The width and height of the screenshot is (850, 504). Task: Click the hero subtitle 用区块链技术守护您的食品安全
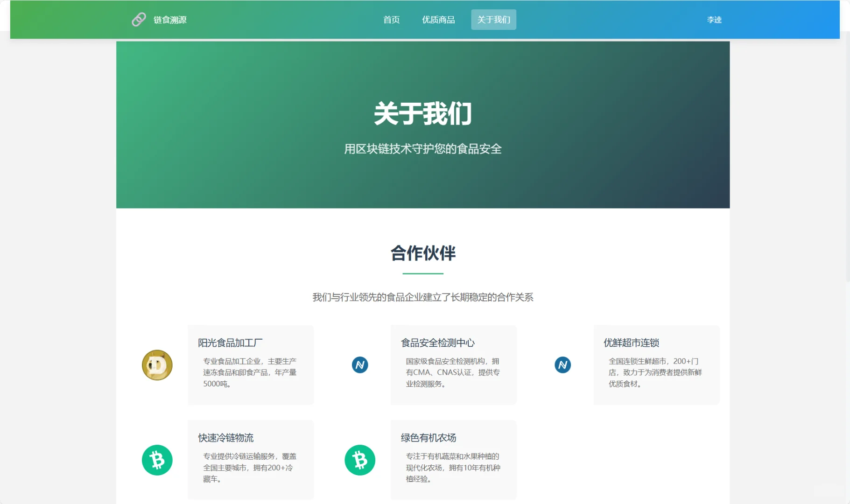[423, 149]
